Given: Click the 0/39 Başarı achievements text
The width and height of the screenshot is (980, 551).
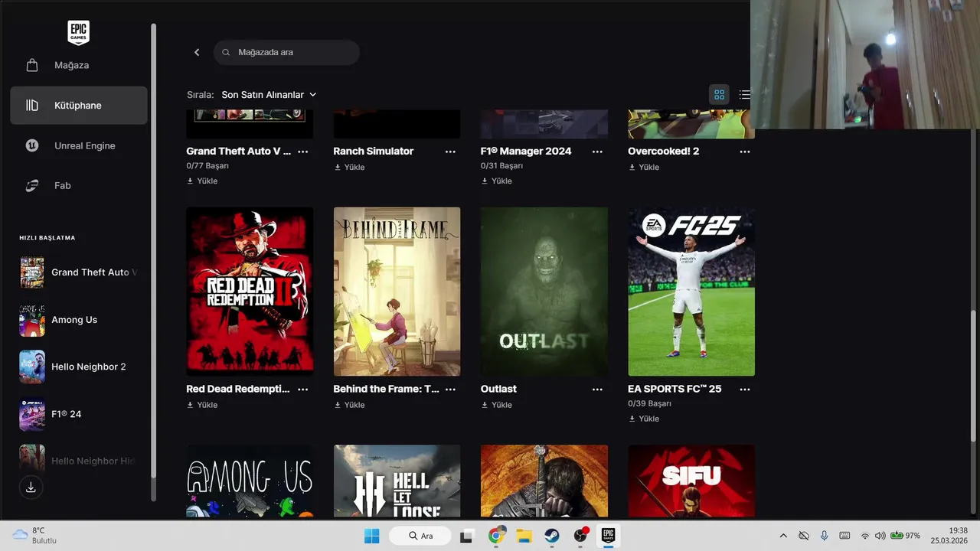Looking at the screenshot, I should coord(649,403).
